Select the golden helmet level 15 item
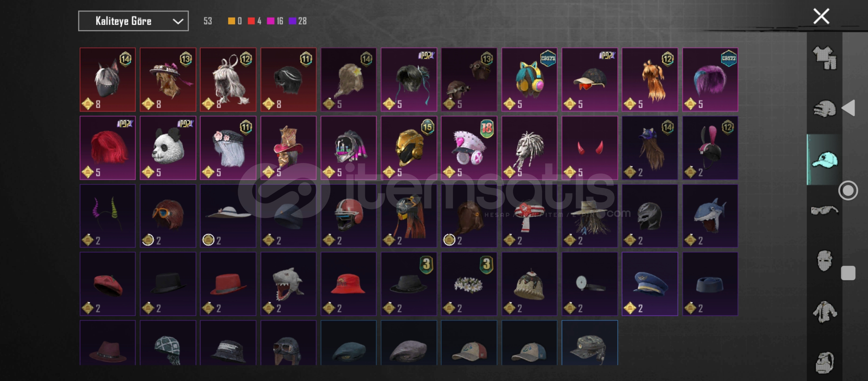Screen dimensions: 868x381 [409, 148]
